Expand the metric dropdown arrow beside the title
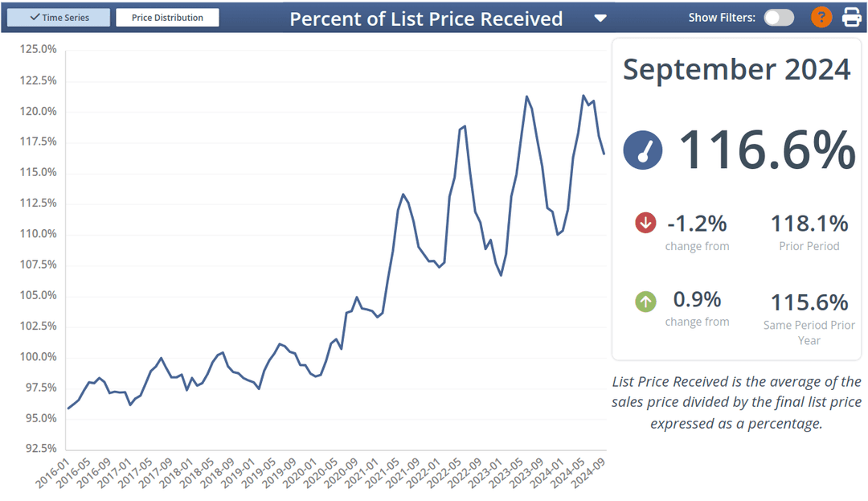Viewport: 868px width, 501px height. tap(600, 18)
